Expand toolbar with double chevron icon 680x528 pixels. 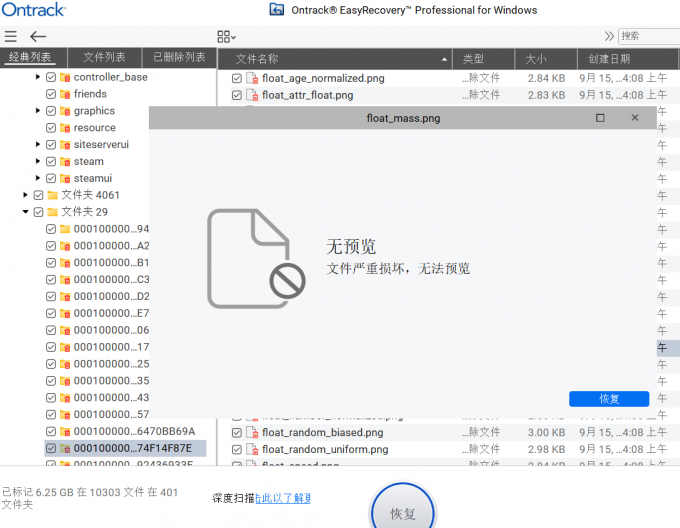[x=609, y=36]
